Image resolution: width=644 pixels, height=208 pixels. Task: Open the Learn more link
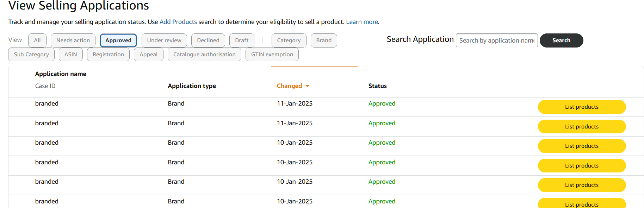(362, 22)
